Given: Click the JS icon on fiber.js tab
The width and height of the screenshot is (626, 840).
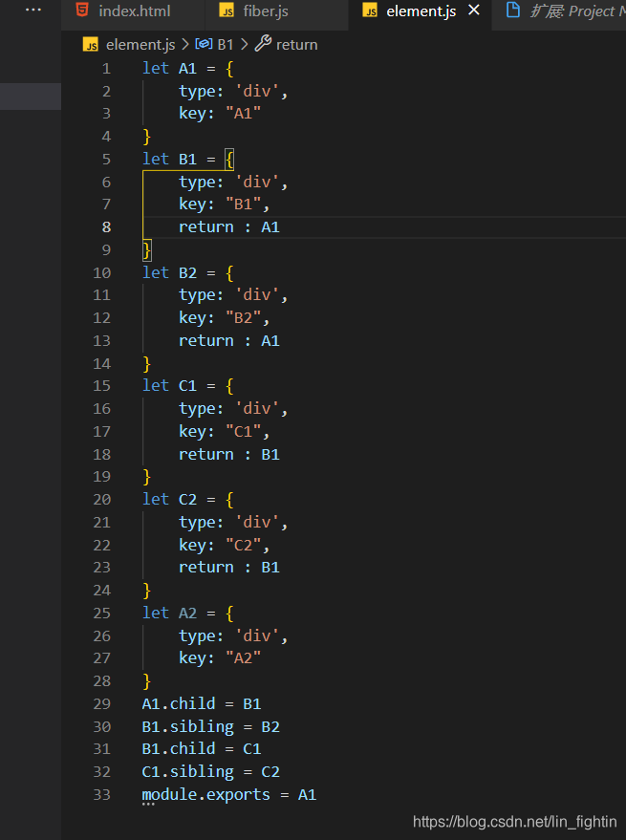Looking at the screenshot, I should point(227,11).
